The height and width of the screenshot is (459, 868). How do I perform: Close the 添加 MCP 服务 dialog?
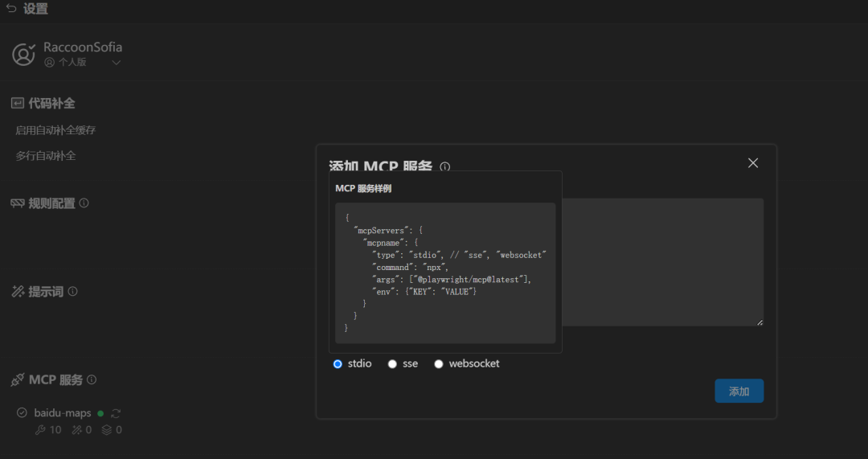tap(753, 163)
